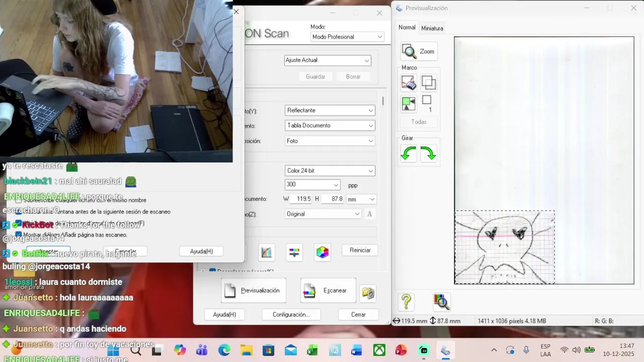This screenshot has width=644, height=362.
Task: Open the Ajuste Actual dropdown
Action: 328,60
